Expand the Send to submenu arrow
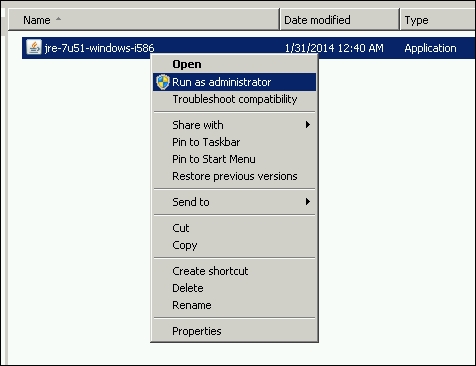 coord(308,202)
